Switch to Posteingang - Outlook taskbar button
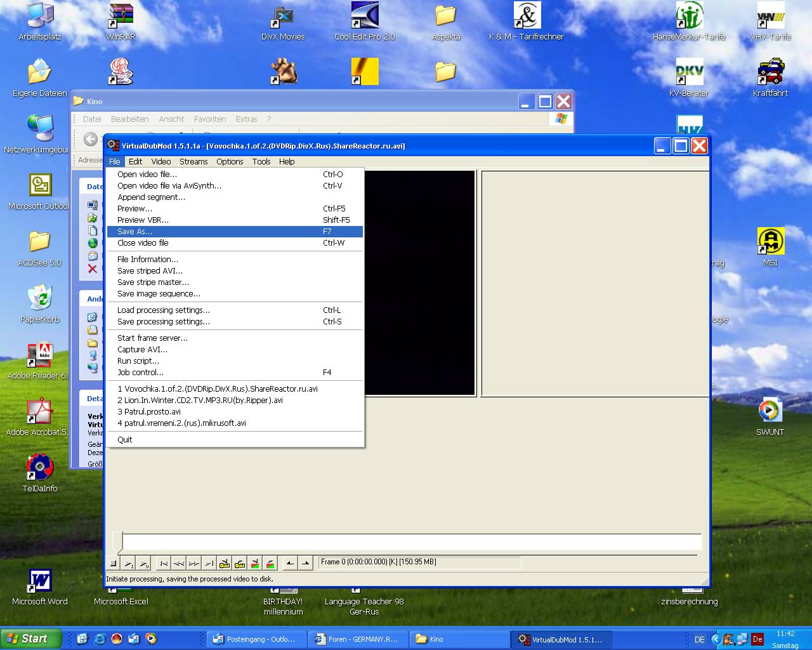This screenshot has height=650, width=812. click(257, 639)
